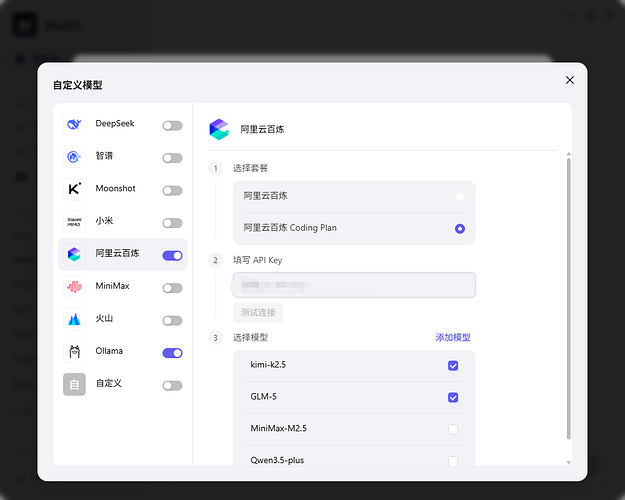
Task: Uncheck the GLM-5 model checkbox
Action: 453,398
